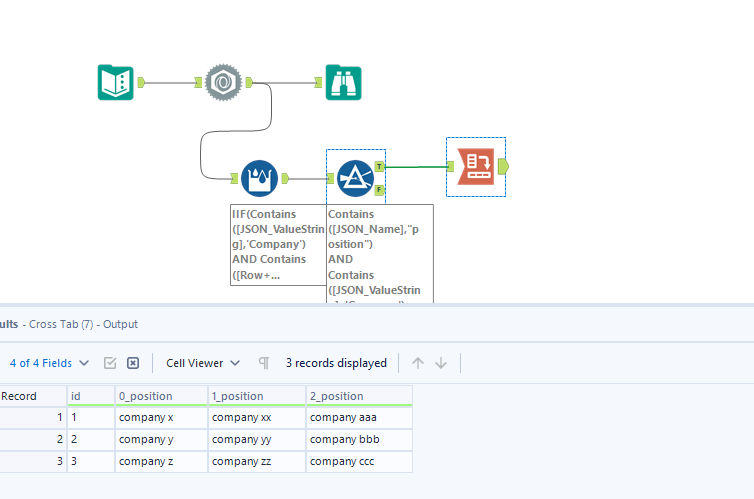Click the id column header
Image resolution: width=754 pixels, height=499 pixels.
(91, 396)
